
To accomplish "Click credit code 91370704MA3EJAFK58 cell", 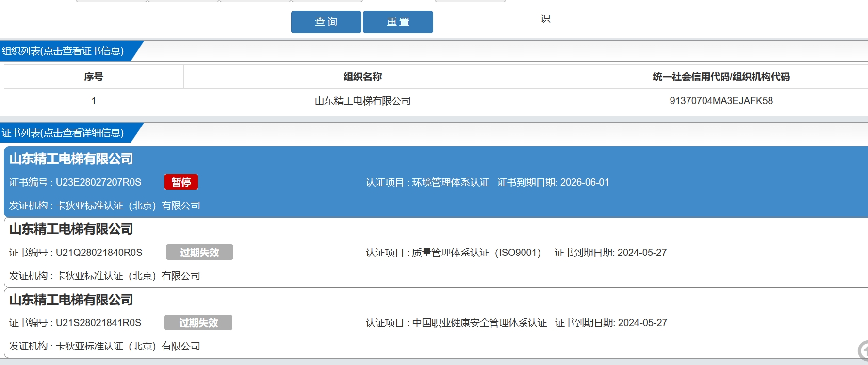I will [x=721, y=101].
